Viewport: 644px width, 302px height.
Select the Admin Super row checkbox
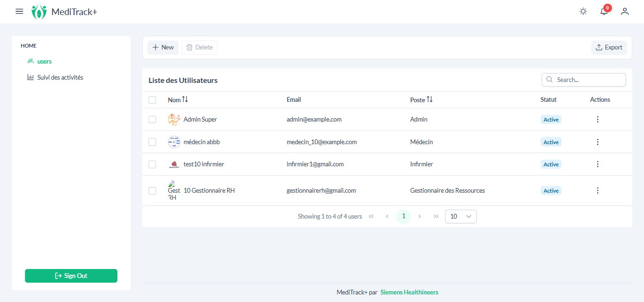[x=152, y=120]
